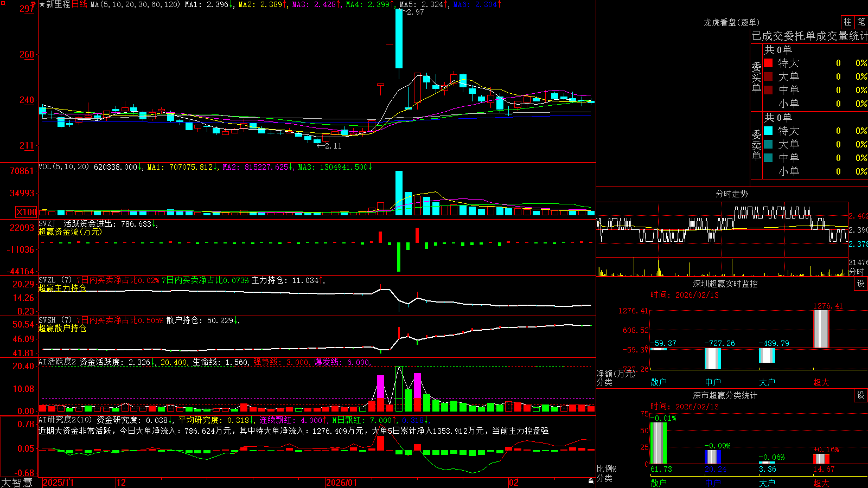Click the red 特大 buy-order color swatch
Viewport: 868px width, 488px height.
pyautogui.click(x=768, y=63)
